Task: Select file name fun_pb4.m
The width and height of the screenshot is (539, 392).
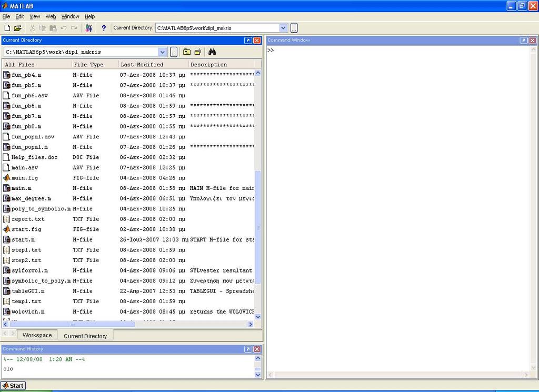Action: point(26,75)
